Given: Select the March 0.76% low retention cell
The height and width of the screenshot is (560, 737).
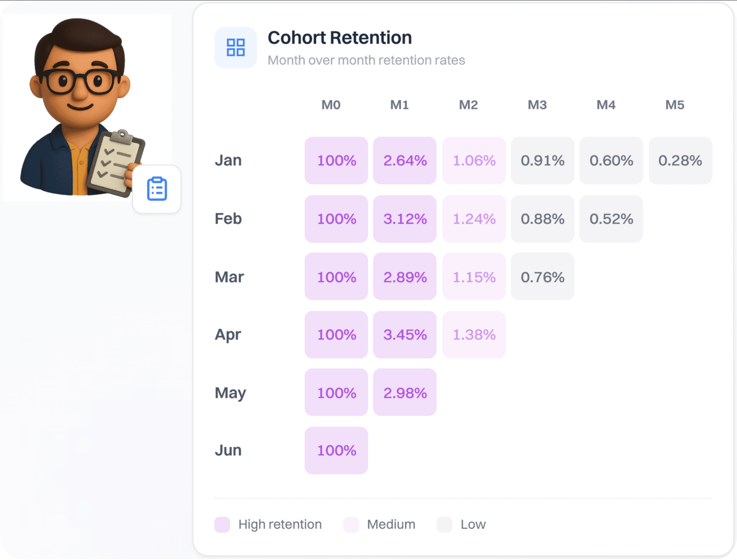Looking at the screenshot, I should pyautogui.click(x=542, y=277).
